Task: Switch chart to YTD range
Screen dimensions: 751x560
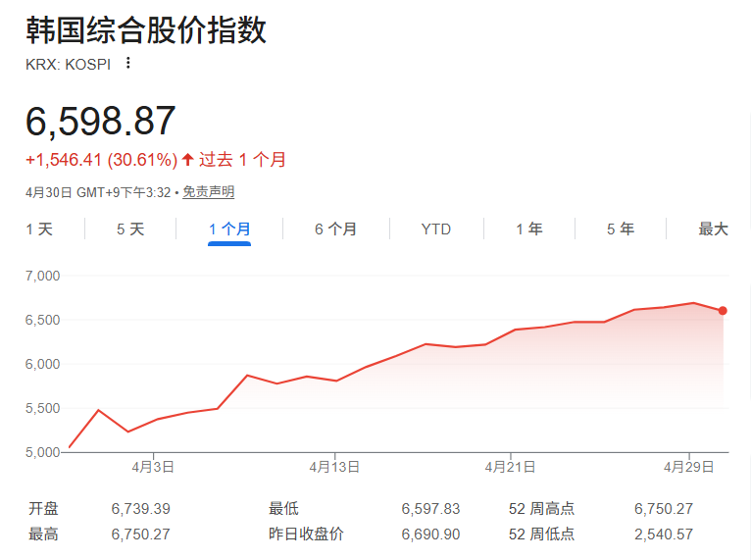Action: pos(436,229)
